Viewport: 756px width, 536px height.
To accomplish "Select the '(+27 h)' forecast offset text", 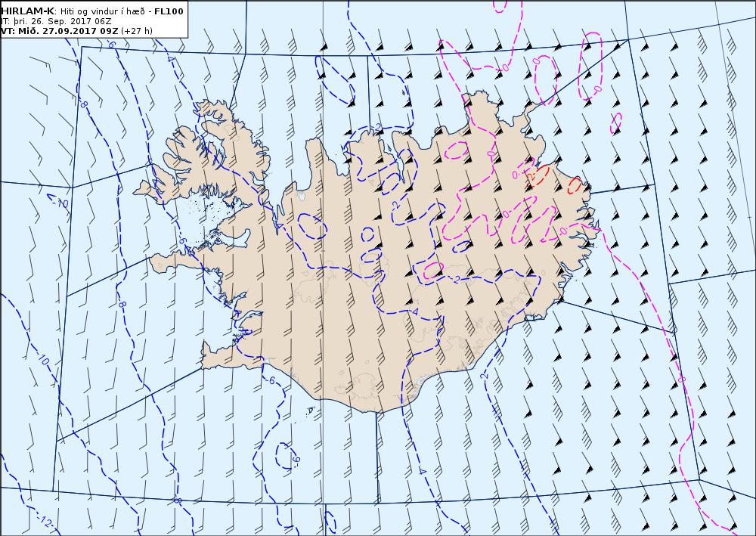I will pos(136,31).
